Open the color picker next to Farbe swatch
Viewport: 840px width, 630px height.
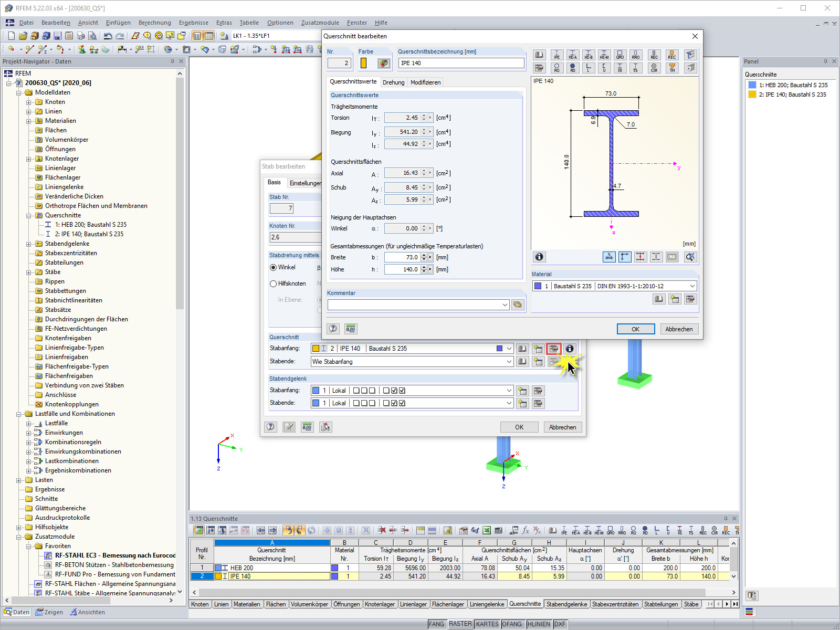pos(384,63)
